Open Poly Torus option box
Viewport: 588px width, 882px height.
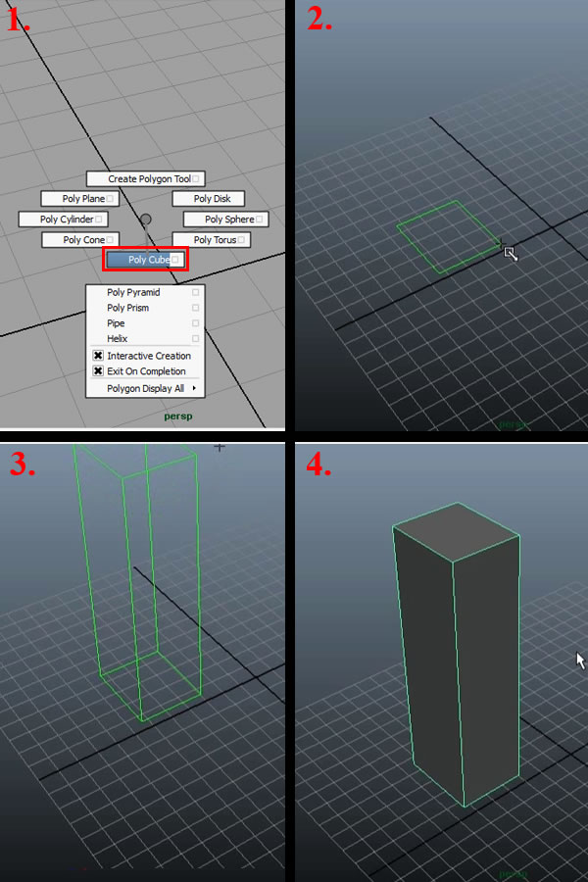pos(241,239)
